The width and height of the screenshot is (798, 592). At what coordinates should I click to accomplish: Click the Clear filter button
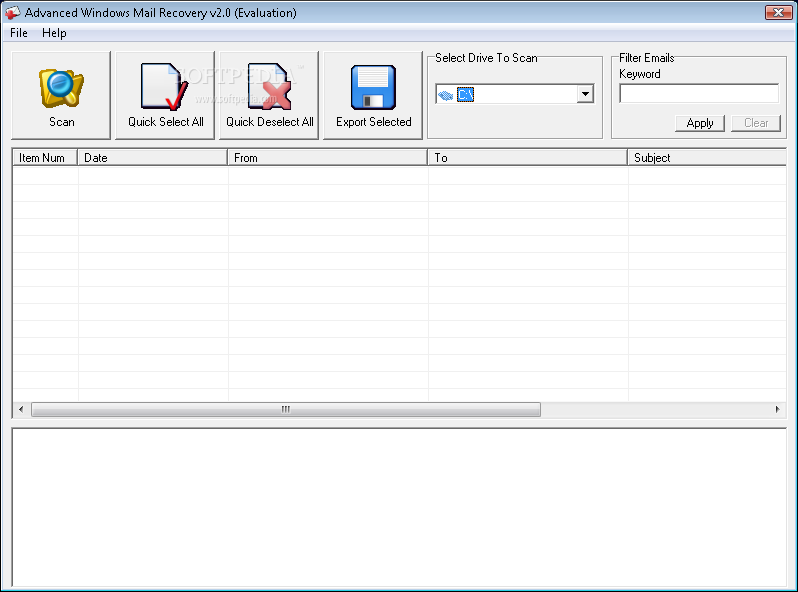point(756,123)
